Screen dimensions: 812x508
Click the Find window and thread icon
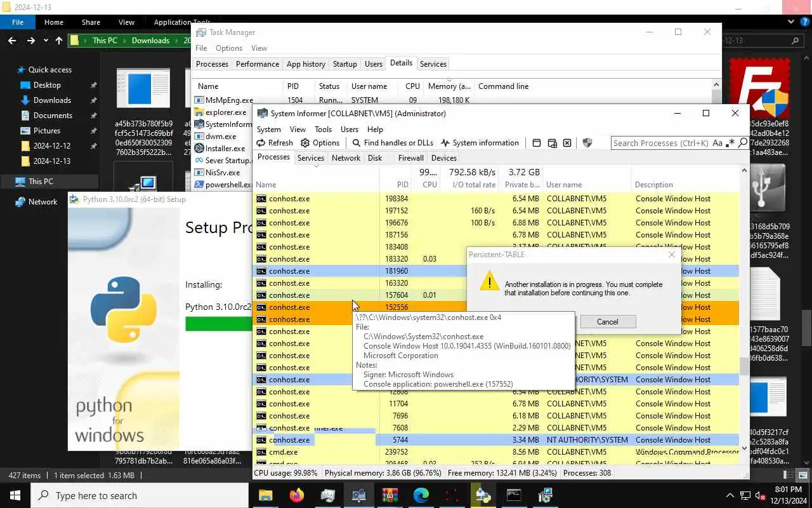[x=552, y=143]
